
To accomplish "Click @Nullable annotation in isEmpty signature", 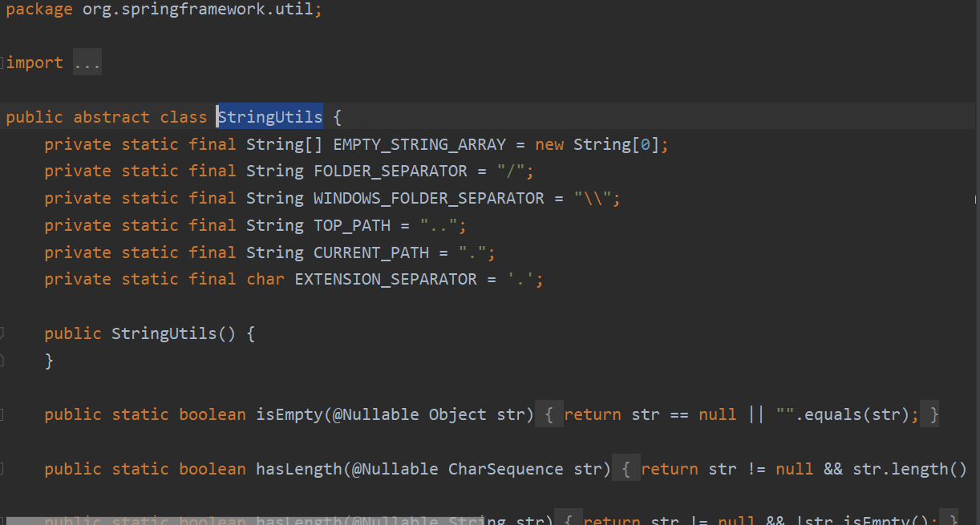I will pyautogui.click(x=376, y=414).
